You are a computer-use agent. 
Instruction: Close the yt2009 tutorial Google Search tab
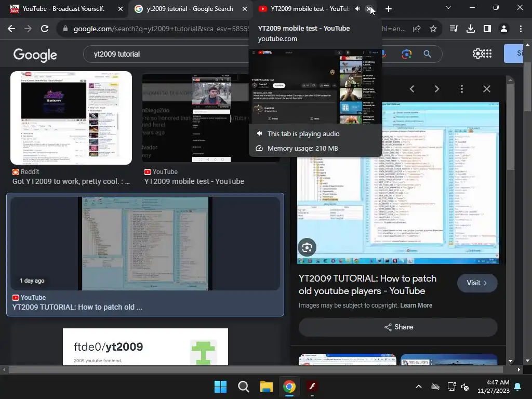[x=245, y=9]
